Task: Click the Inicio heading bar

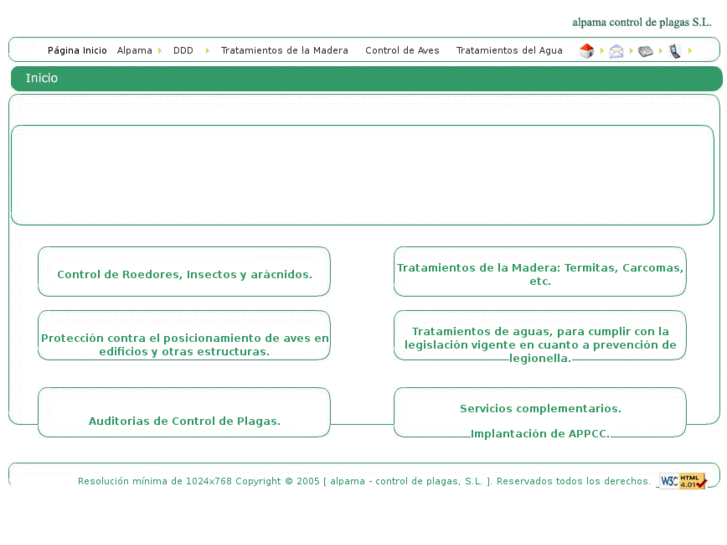Action: pos(366,78)
